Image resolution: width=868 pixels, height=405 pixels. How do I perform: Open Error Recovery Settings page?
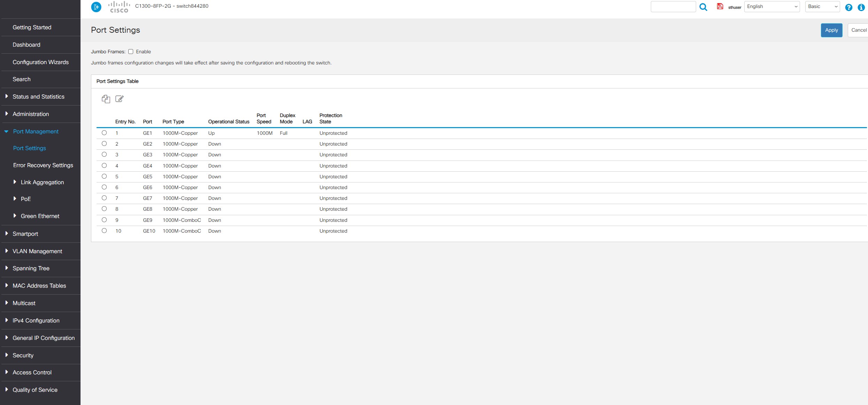pos(43,165)
